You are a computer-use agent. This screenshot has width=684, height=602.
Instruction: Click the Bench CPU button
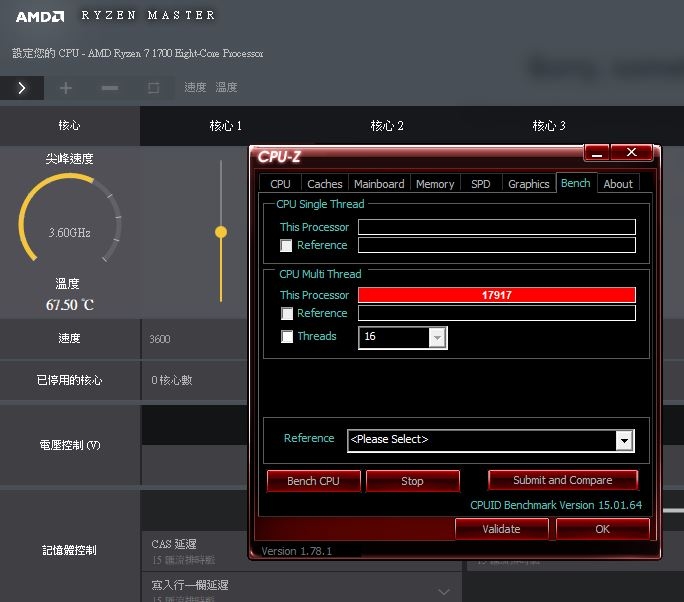coord(313,481)
